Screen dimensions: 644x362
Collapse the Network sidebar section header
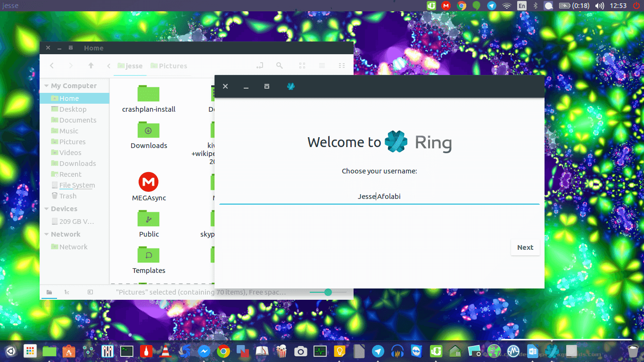[x=46, y=234]
